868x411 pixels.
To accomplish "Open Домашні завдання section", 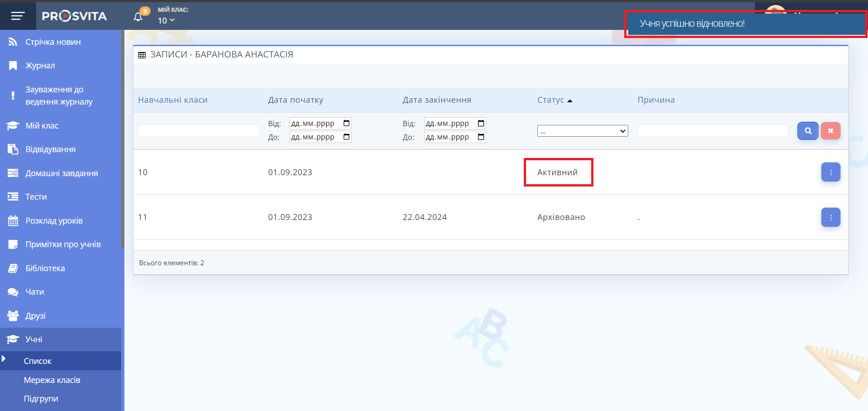I will [62, 173].
